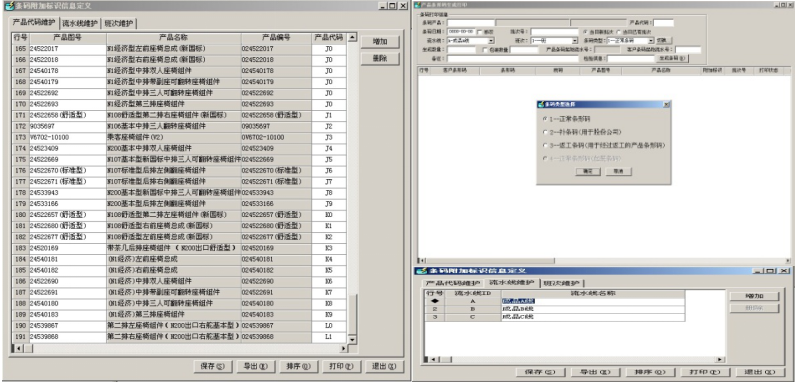Click 导出(E) button in left window
795x382 pixels.
pyautogui.click(x=256, y=366)
